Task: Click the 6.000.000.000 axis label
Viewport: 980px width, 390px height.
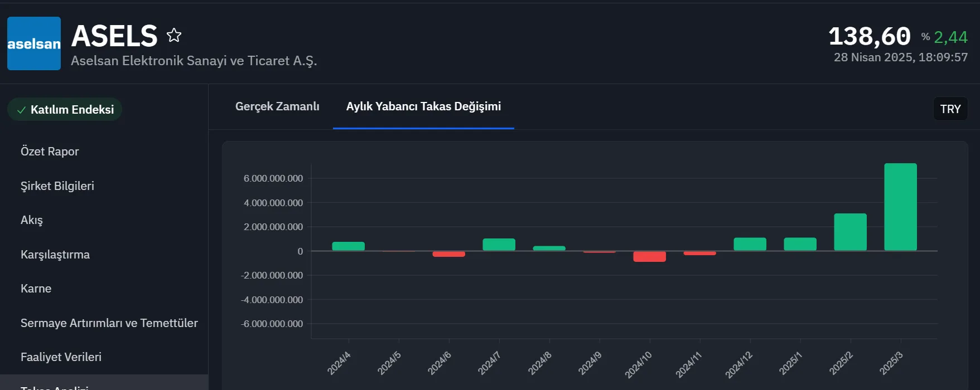Action: (x=273, y=178)
